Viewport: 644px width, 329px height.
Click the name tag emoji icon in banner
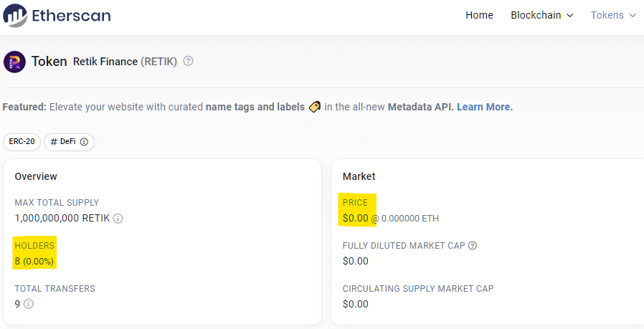tap(315, 107)
